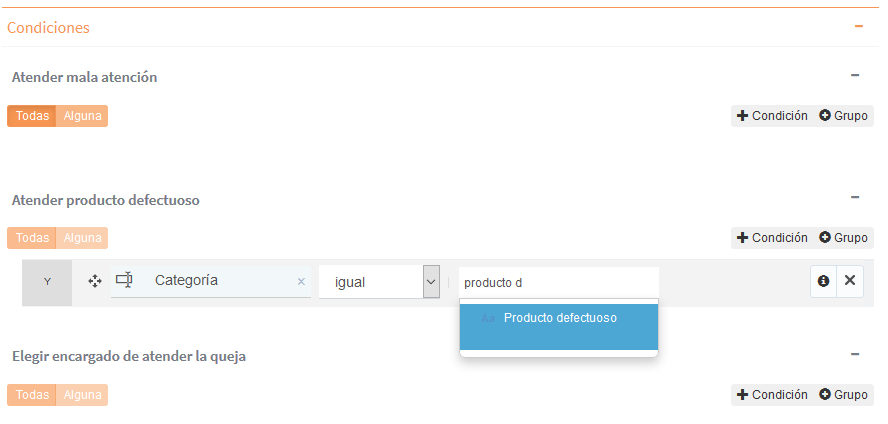The width and height of the screenshot is (888, 424).
Task: Click the move handle icon on the Categoría row
Action: 95,281
